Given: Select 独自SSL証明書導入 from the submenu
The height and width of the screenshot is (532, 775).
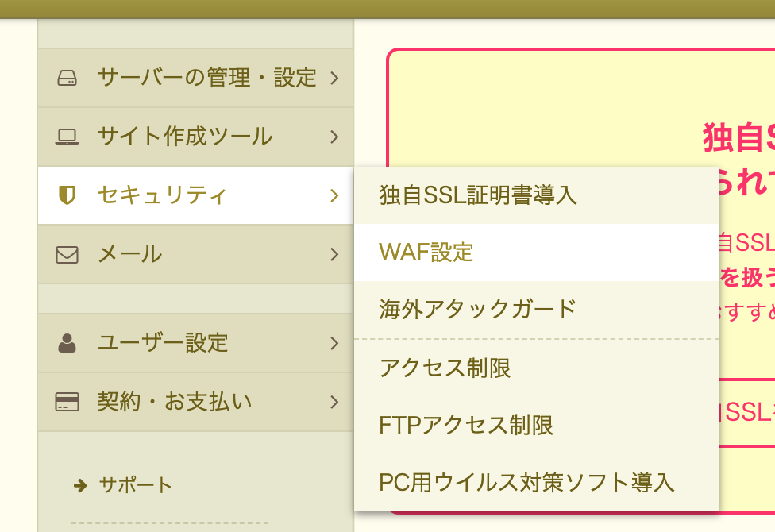Looking at the screenshot, I should 478,195.
